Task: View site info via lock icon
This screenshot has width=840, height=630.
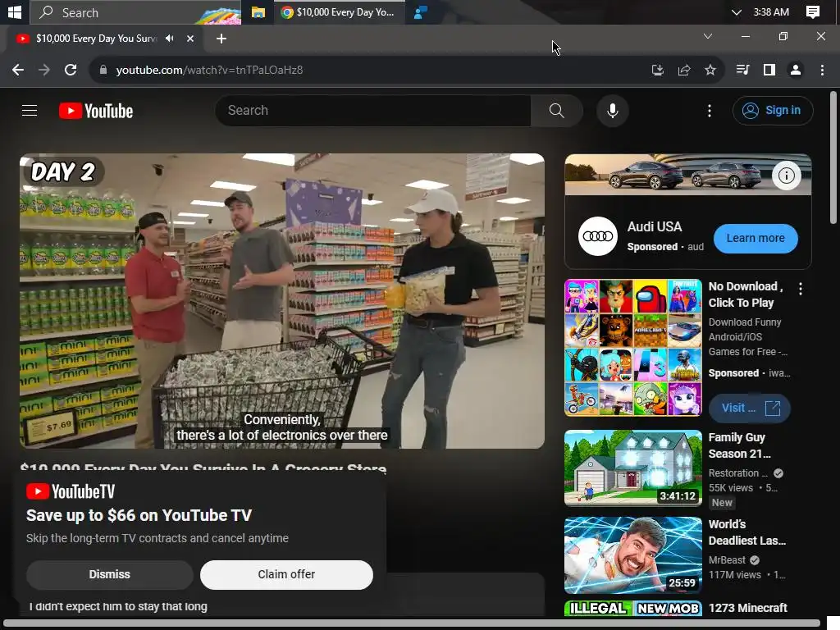Action: [103, 71]
